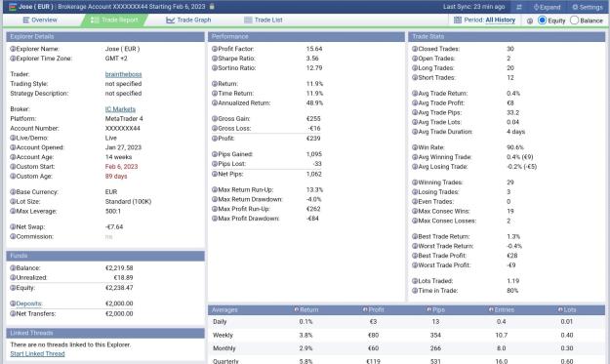610x364 pixels.
Task: Open the Overview tab
Action: (40, 20)
